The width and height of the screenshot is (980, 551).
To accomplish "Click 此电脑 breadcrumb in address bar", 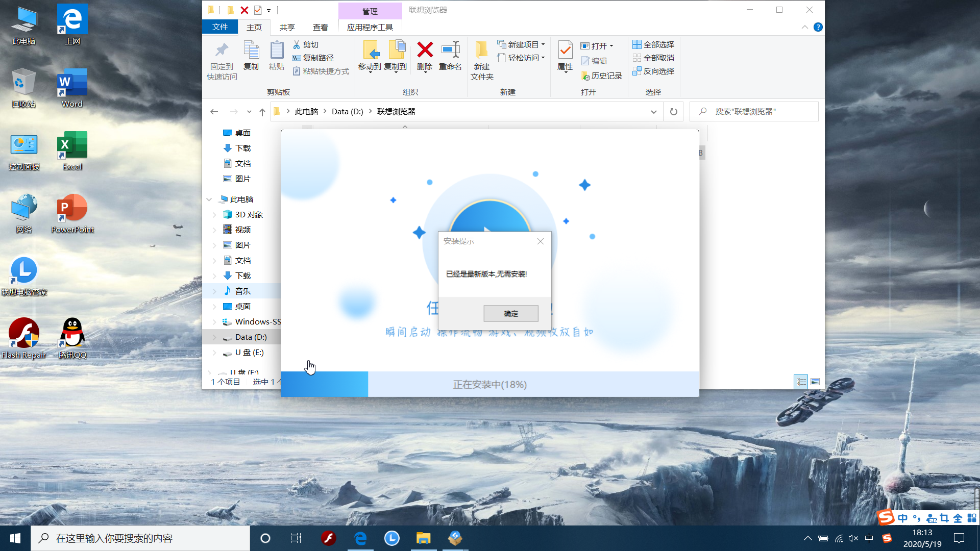I will click(x=307, y=112).
